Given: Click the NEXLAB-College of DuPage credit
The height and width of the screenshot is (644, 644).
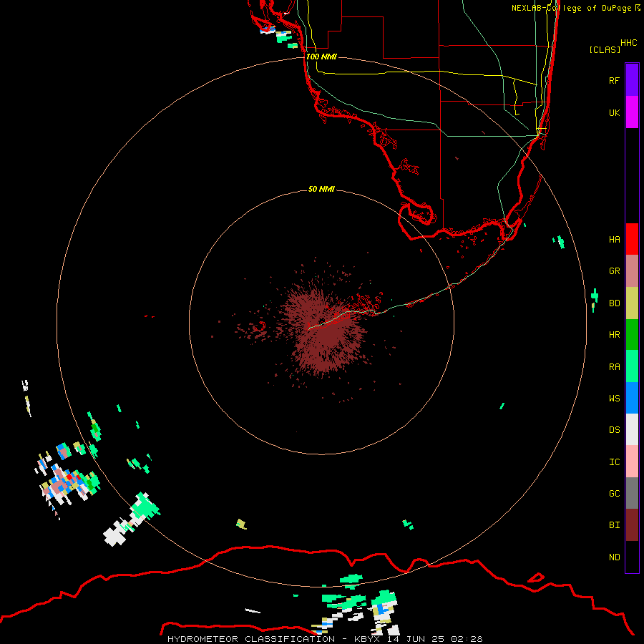Looking at the screenshot, I should (575, 8).
